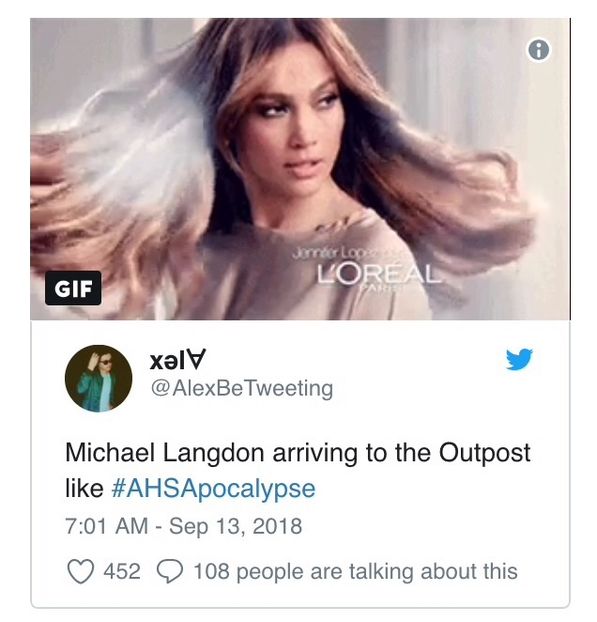Open the round profile avatar picture

point(98,378)
